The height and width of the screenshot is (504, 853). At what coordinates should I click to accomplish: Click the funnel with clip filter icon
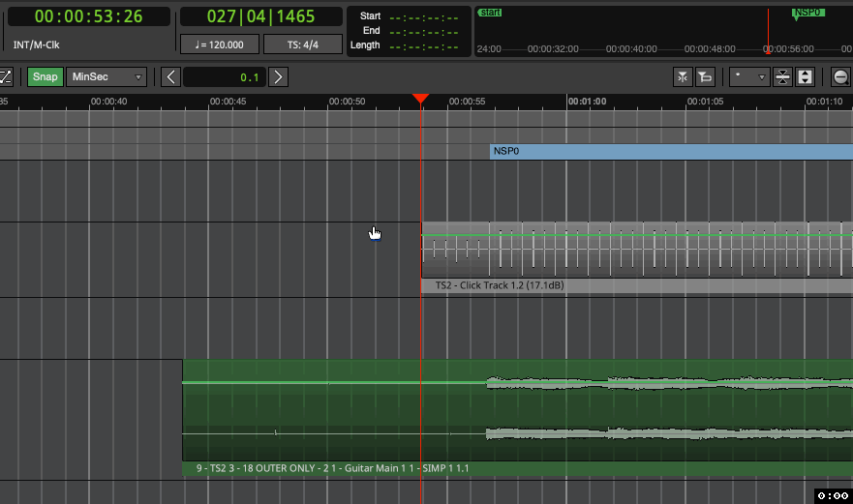(x=706, y=77)
